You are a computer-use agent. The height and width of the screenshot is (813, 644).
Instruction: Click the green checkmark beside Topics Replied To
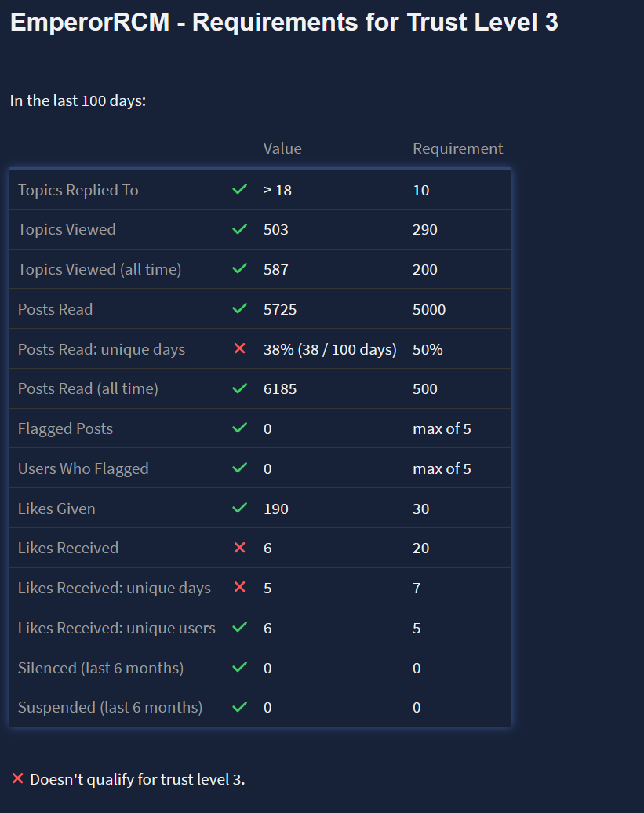[x=240, y=190]
